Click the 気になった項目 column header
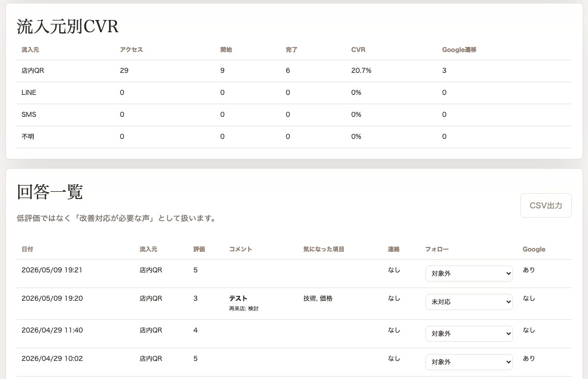The image size is (588, 379). [x=324, y=249]
